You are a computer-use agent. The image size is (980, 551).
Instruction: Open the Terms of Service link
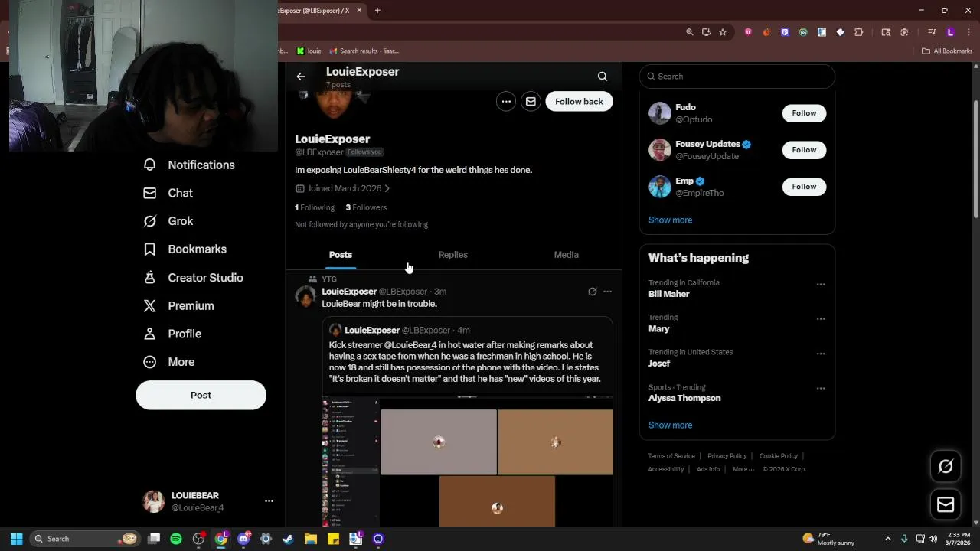(671, 456)
